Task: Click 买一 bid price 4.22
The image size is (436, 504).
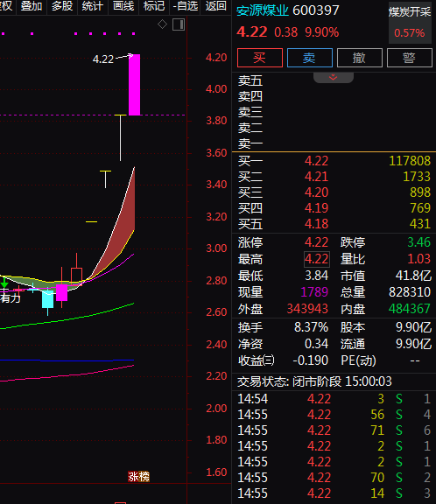Action: 316,161
